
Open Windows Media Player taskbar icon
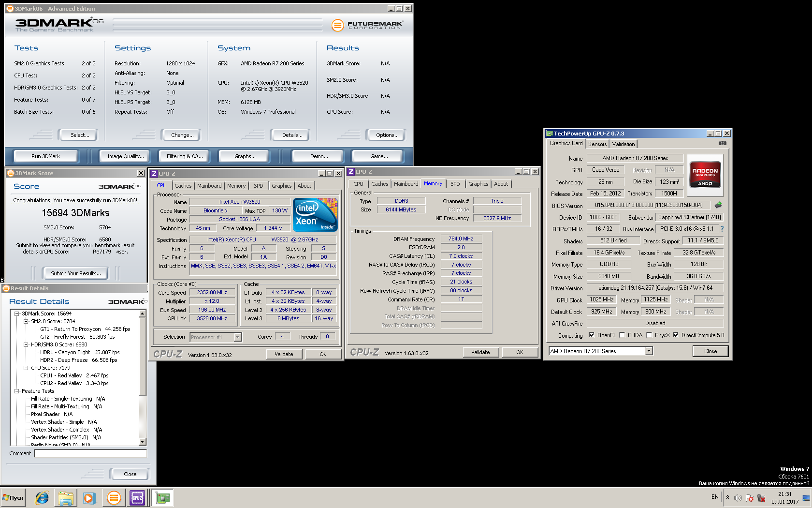(x=89, y=497)
